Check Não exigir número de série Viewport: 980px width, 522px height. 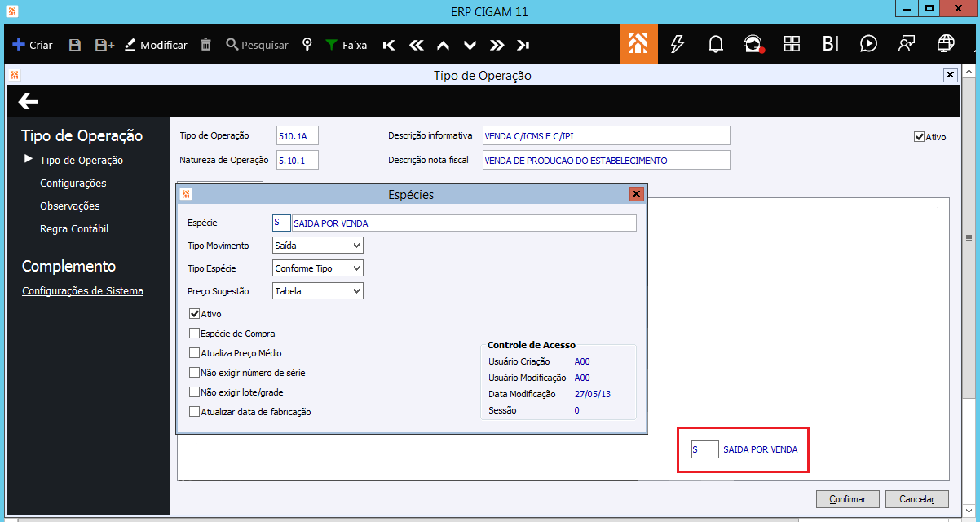click(194, 372)
